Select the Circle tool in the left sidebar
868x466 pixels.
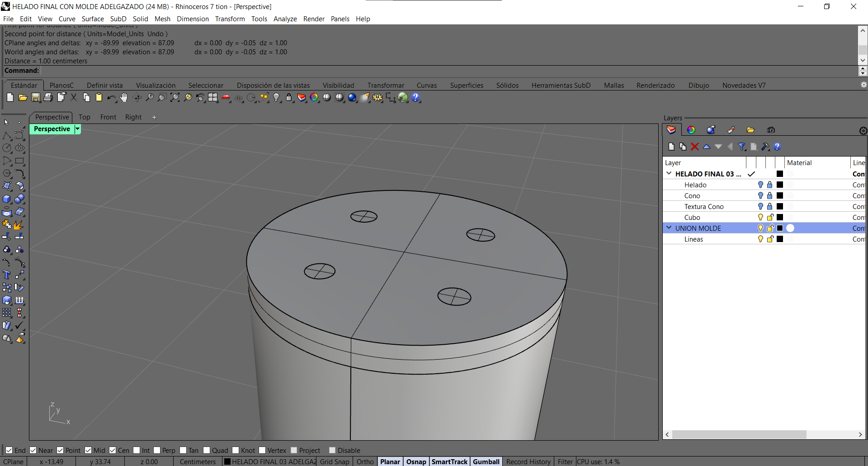coord(7,148)
